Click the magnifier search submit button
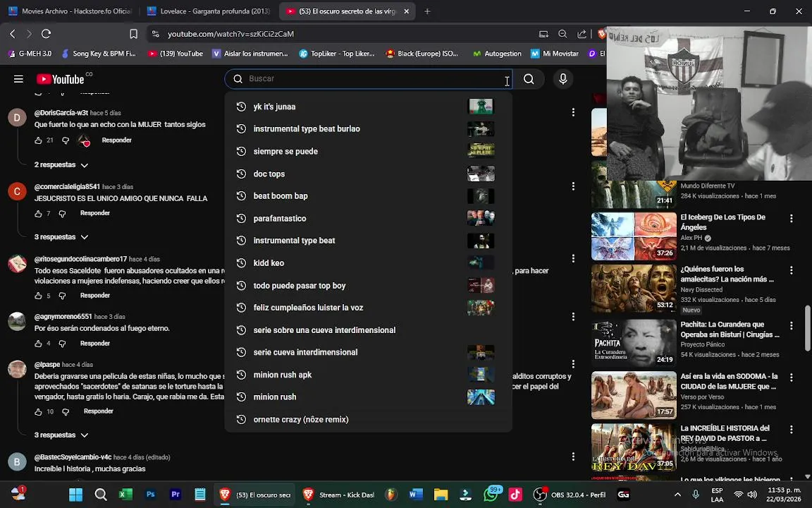812x508 pixels. coord(529,79)
